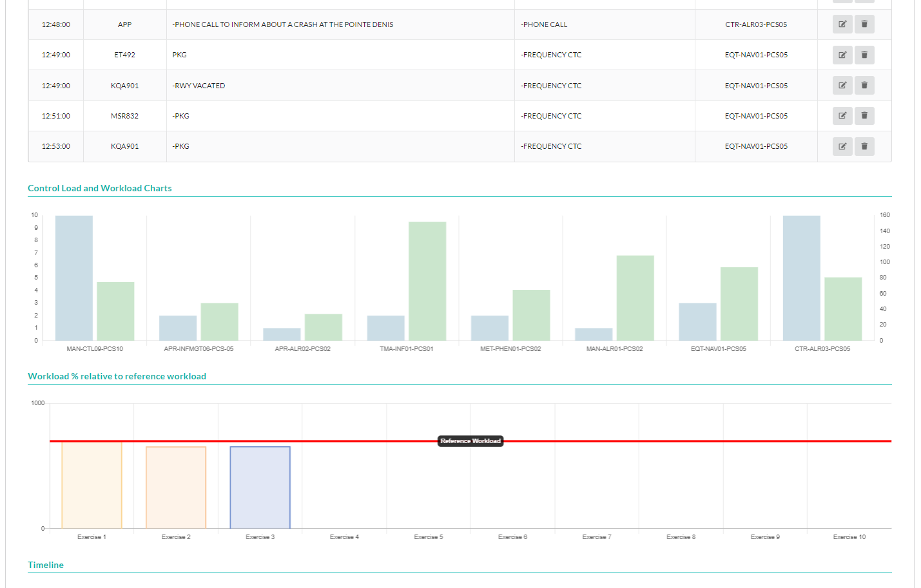
Task: Select the green EQT-NAV01-PCS05 bar
Action: pyautogui.click(x=739, y=303)
